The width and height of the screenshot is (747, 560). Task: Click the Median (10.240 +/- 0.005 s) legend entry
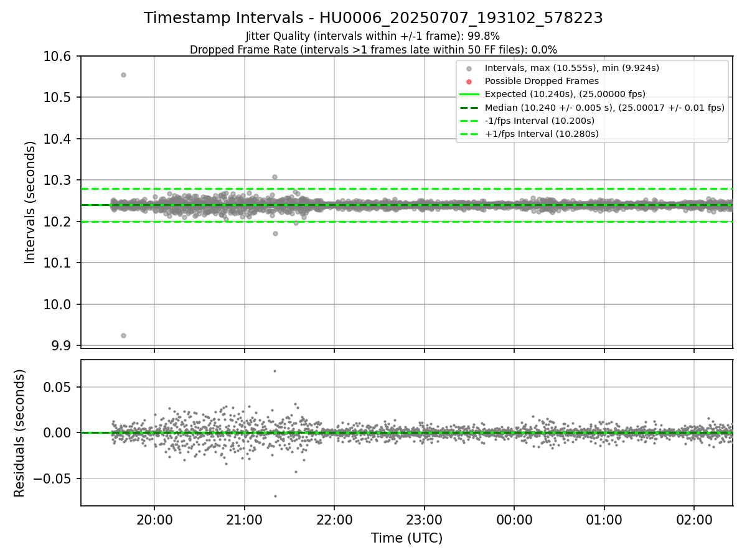(x=604, y=108)
